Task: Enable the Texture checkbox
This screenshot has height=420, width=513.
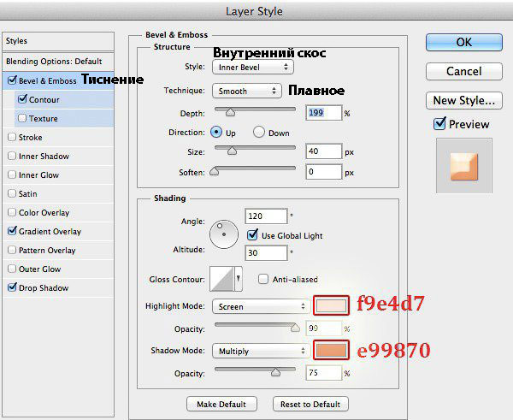Action: 22,118
